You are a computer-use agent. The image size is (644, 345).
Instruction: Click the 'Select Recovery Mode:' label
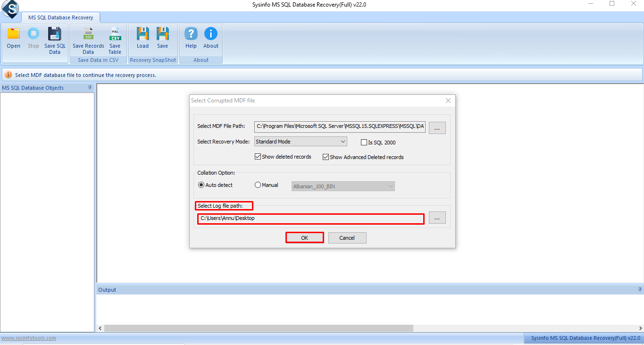(223, 142)
